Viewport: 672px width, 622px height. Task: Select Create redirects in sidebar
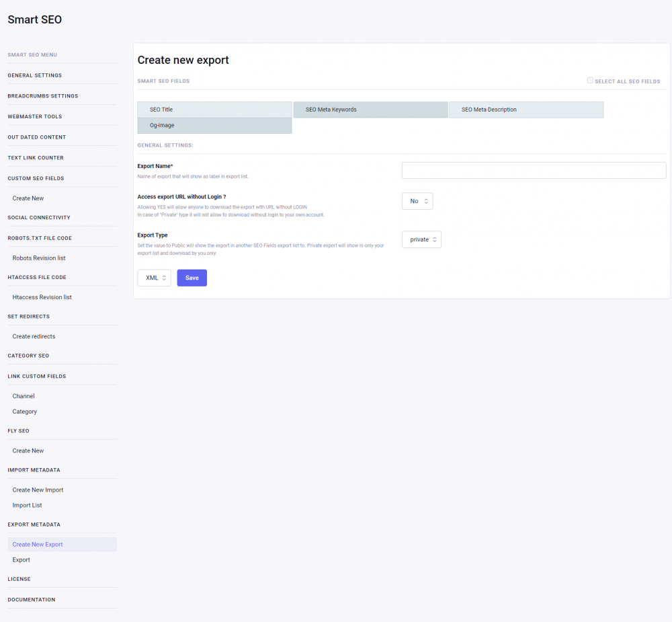click(x=34, y=336)
